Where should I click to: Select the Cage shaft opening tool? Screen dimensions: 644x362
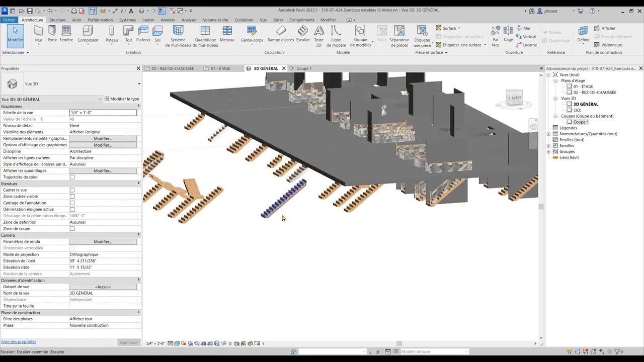click(509, 34)
